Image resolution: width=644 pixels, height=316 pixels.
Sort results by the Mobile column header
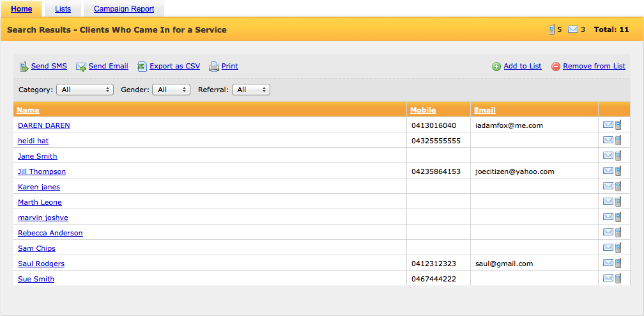coord(423,110)
